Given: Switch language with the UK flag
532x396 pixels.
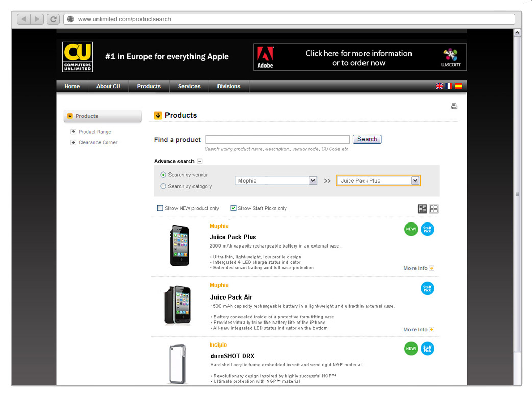Looking at the screenshot, I should [x=439, y=86].
